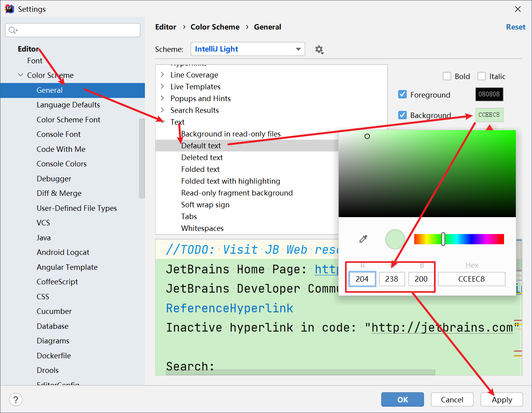Open the Angular Template color settings

pos(67,267)
